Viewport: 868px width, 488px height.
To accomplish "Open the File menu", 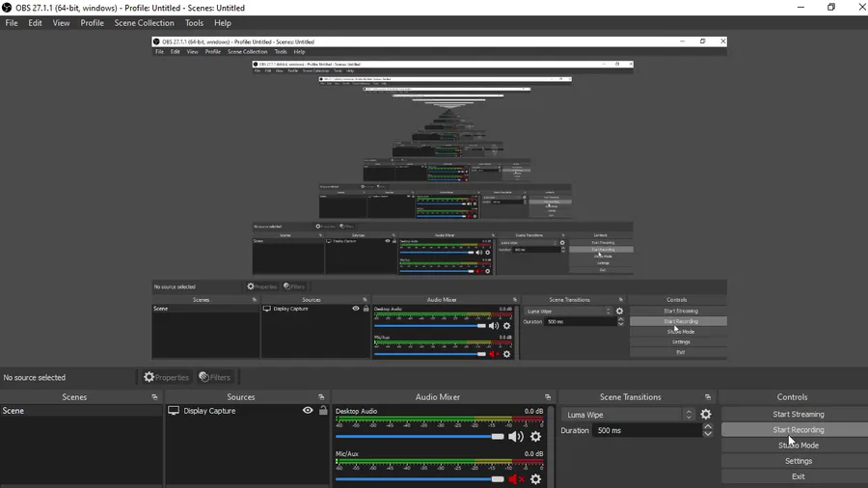I will (x=11, y=23).
